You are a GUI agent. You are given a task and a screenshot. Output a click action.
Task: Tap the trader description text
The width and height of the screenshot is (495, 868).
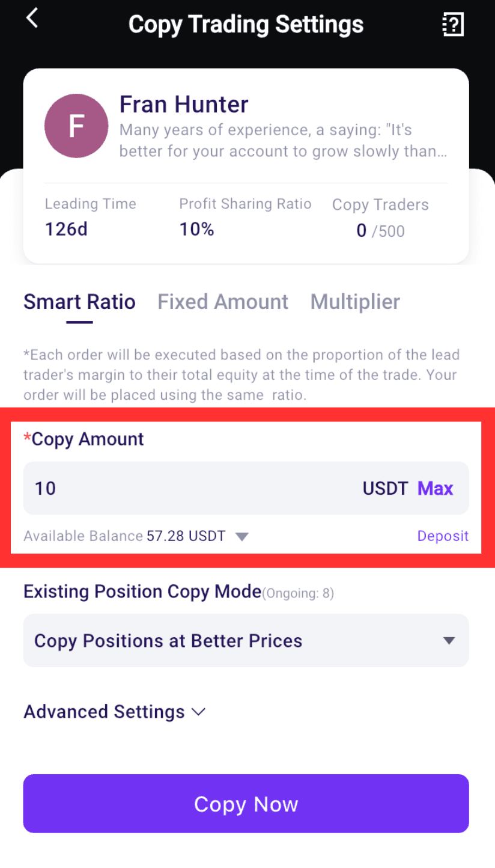284,141
